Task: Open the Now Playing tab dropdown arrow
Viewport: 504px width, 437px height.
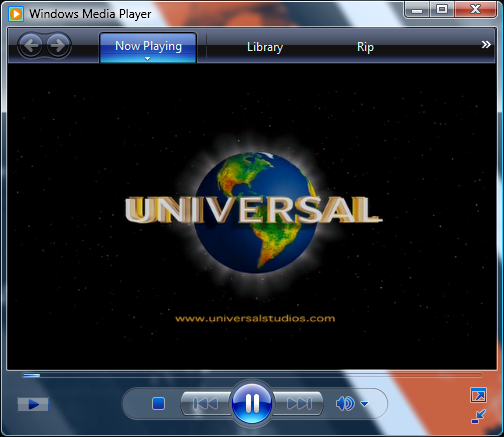Action: click(147, 59)
